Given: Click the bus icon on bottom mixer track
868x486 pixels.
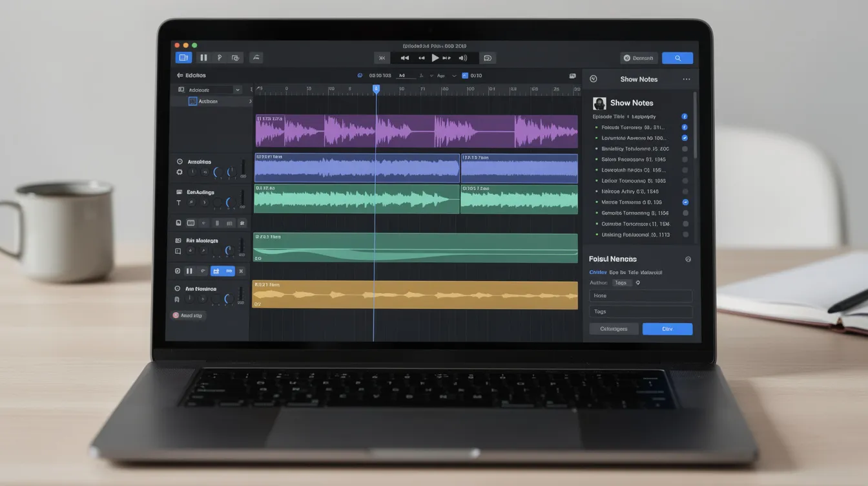Looking at the screenshot, I should 177,299.
